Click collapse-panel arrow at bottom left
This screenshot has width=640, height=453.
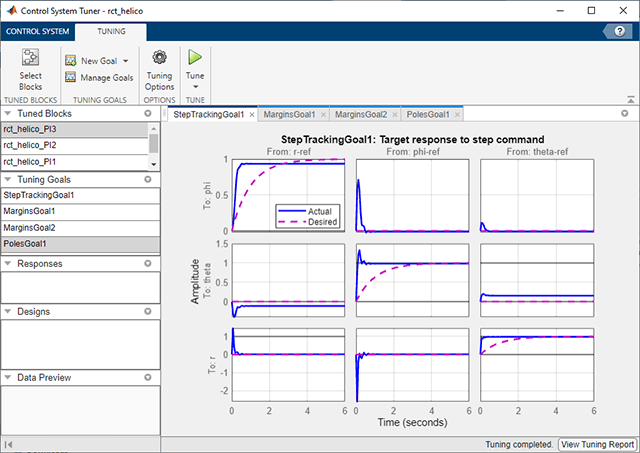pyautogui.click(x=9, y=443)
